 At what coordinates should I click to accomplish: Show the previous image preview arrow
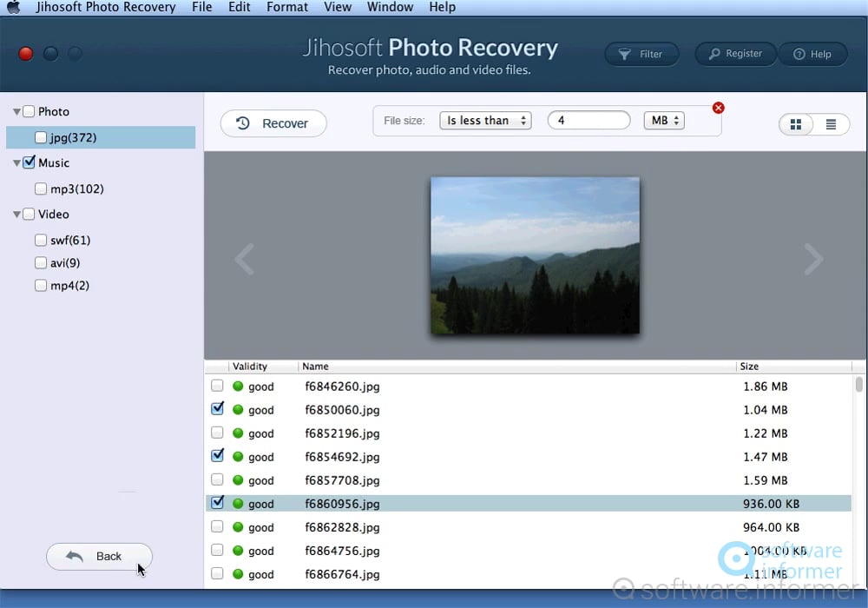[x=245, y=259]
